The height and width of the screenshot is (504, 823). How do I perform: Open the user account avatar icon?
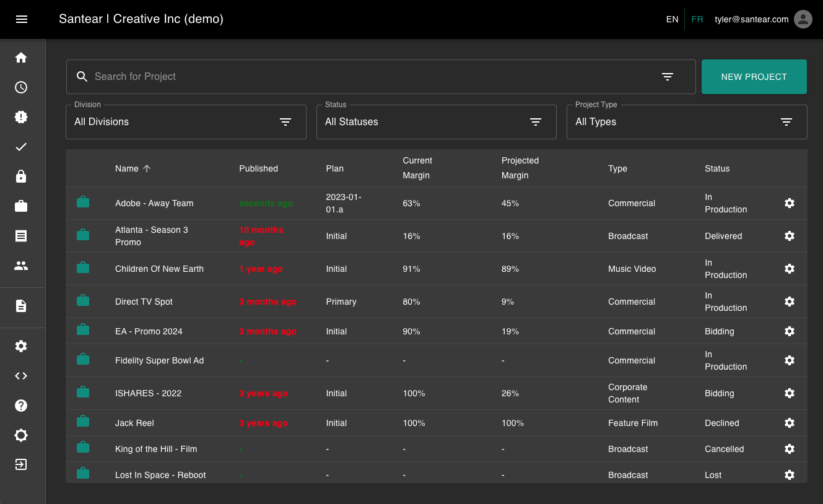coord(803,19)
